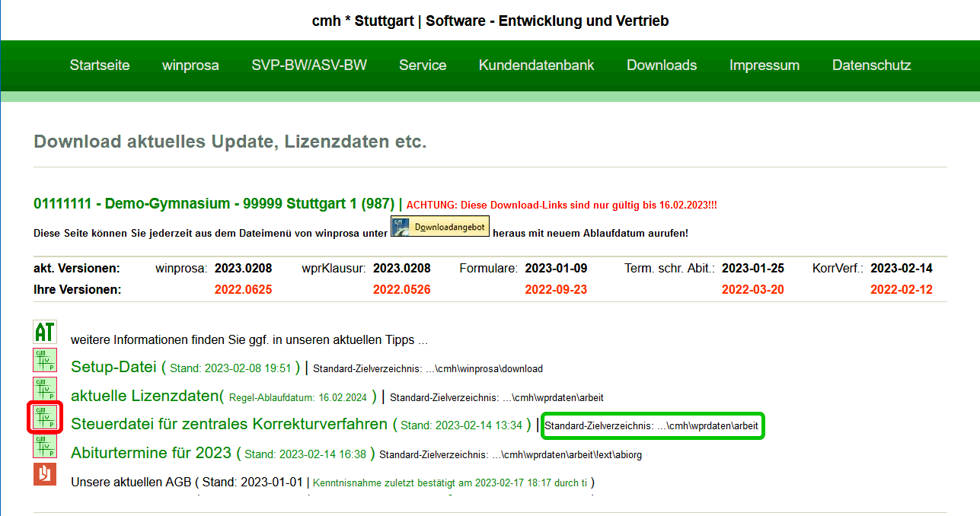Open the winprosa menu item
This screenshot has height=516, width=980.
190,65
